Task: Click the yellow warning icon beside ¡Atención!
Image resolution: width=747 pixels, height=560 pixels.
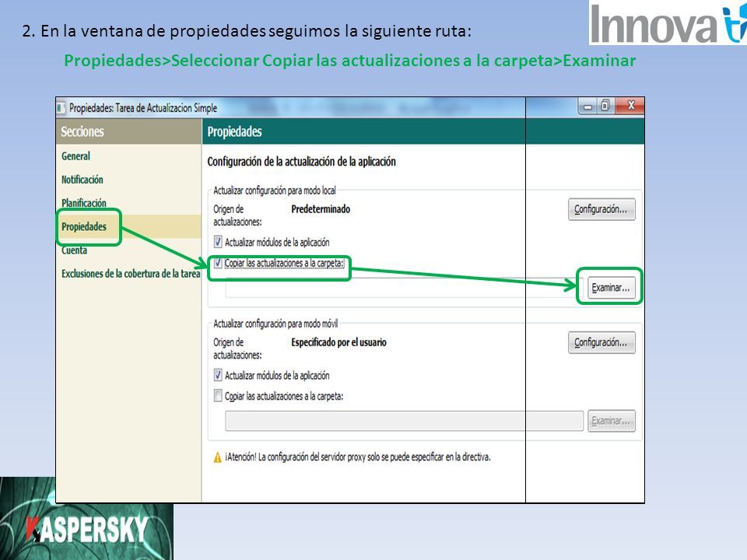Action: point(218,457)
